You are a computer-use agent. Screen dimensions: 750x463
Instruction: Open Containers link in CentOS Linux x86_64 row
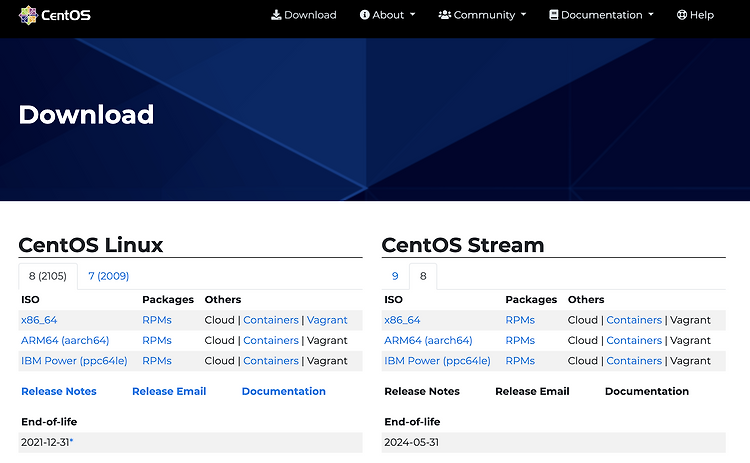pos(271,320)
